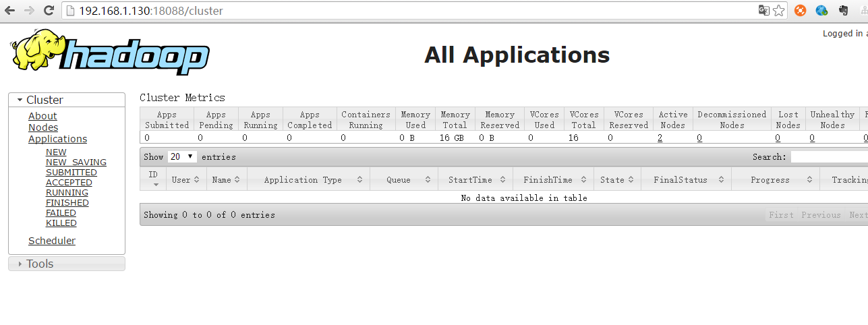
Task: Filter applications by RUNNING state
Action: coord(67,193)
